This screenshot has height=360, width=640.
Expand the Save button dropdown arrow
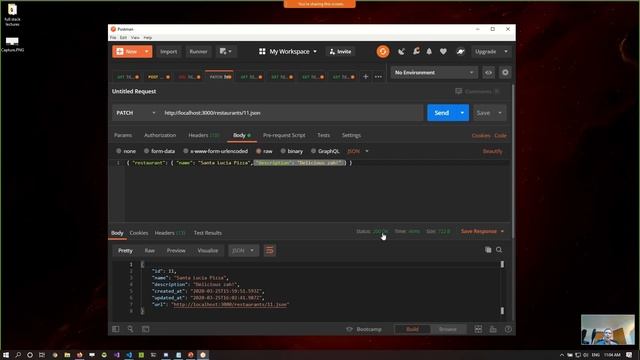tap(500, 113)
